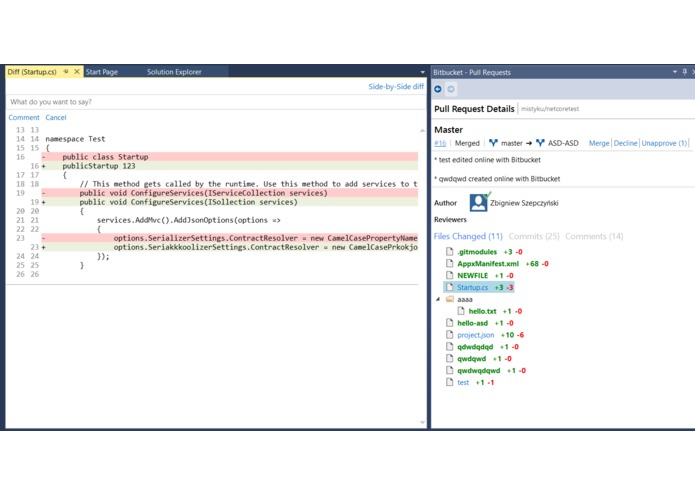Click file icon next to qdwdqdqd
The width and height of the screenshot is (695, 494).
point(449,347)
